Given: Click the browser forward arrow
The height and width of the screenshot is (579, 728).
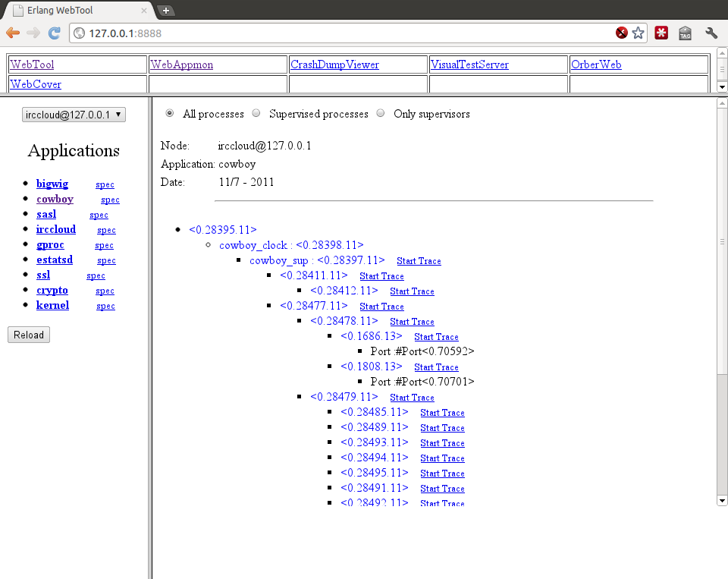Looking at the screenshot, I should click(33, 33).
